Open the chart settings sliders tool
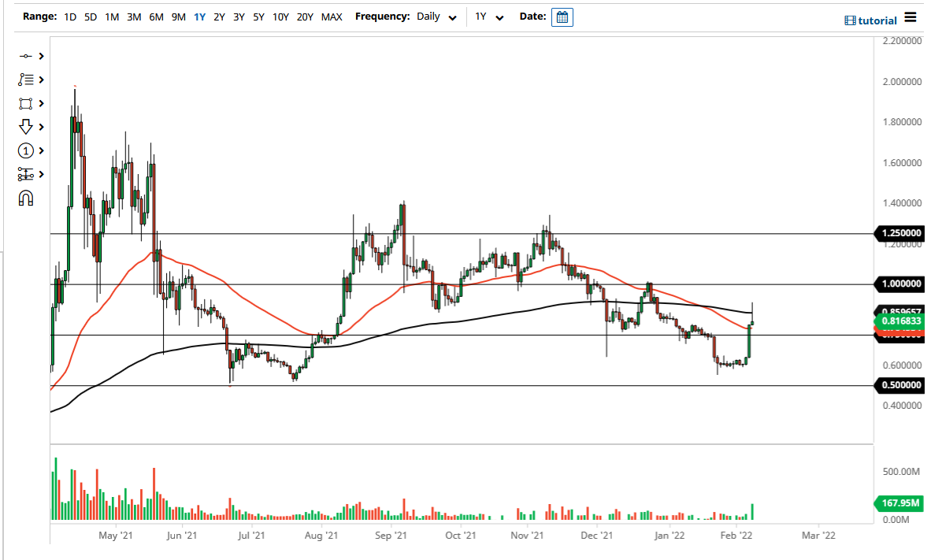Viewport: 931px width, 560px height. point(24,174)
